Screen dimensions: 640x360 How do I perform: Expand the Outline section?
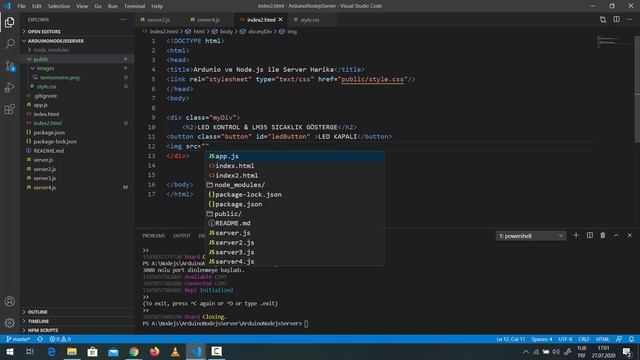pos(37,312)
